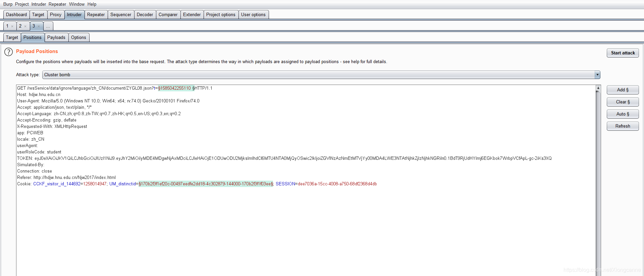Viewport: 644px width, 276px height.
Task: Click the Payload Positions heading
Action: pyautogui.click(x=37, y=51)
